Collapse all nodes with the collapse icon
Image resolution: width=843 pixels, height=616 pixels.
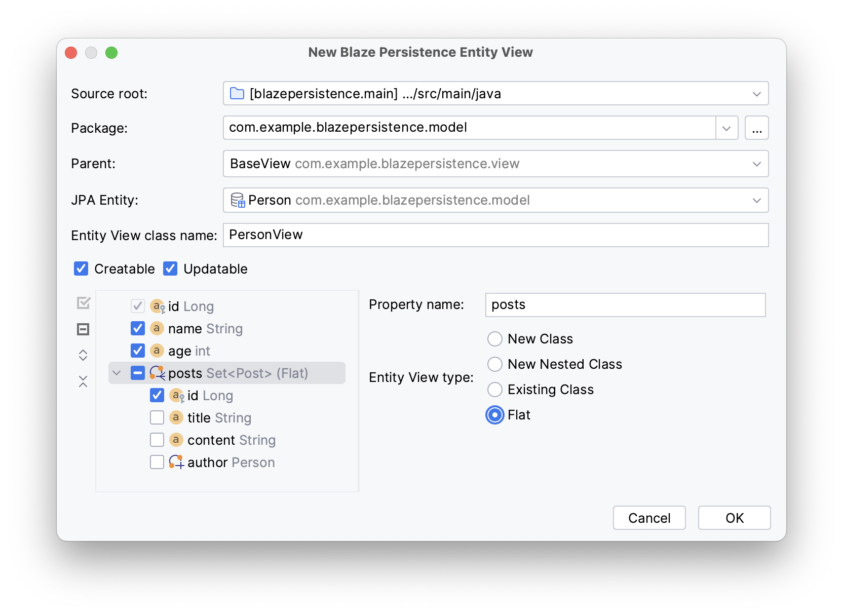tap(83, 381)
